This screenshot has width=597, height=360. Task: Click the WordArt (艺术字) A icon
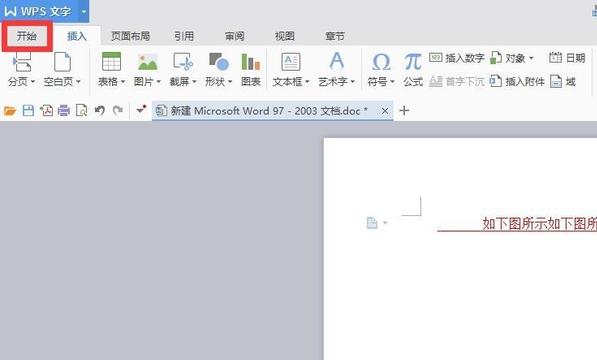337,61
